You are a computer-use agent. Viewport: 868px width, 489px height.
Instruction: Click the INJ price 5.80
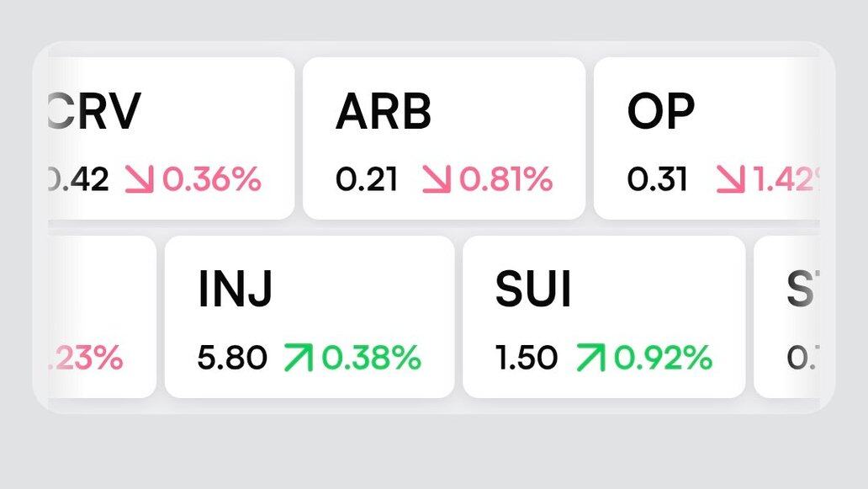pyautogui.click(x=232, y=359)
